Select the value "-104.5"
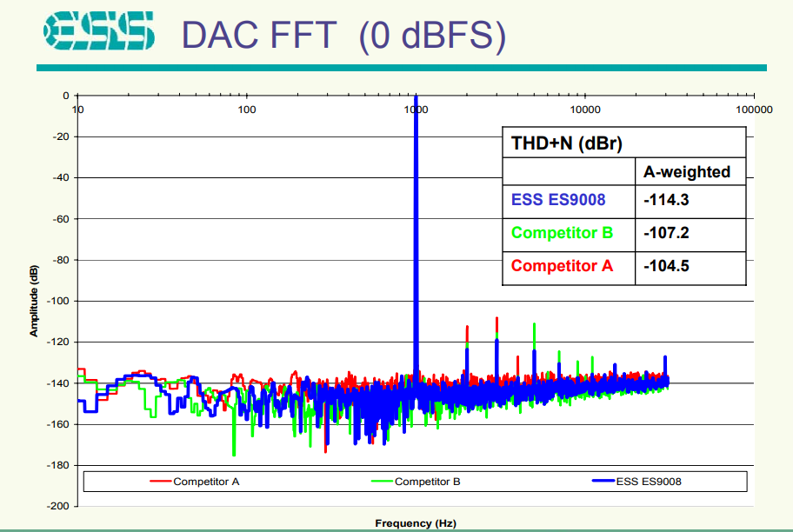The image size is (793, 532). (x=666, y=266)
